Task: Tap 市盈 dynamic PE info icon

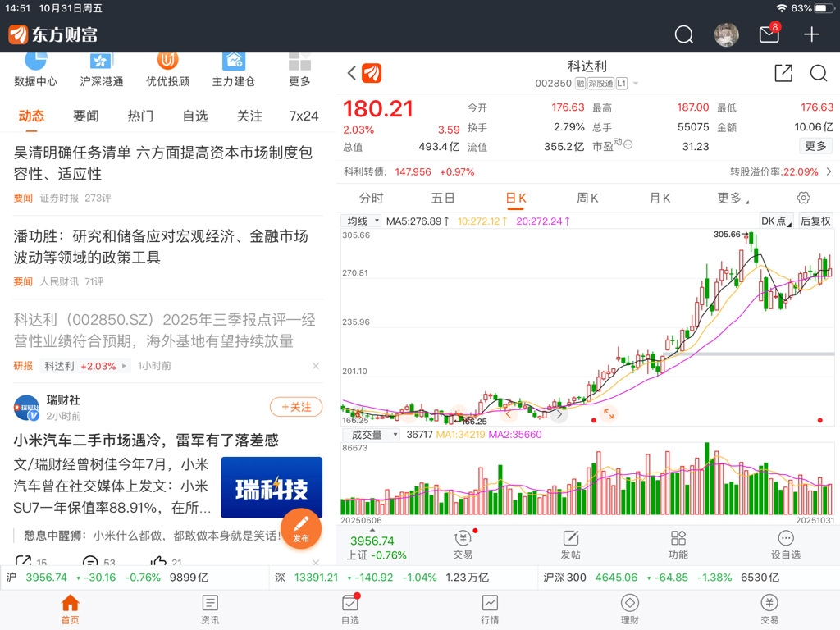Action: [x=628, y=144]
